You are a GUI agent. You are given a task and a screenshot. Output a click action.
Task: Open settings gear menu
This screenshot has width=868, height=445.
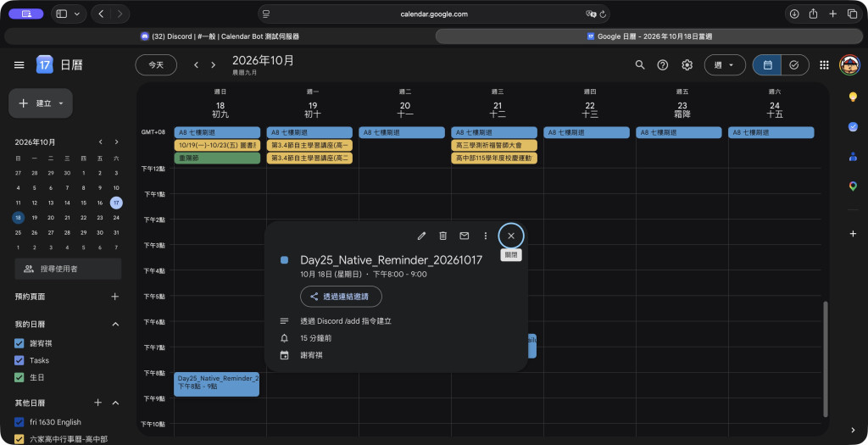(687, 64)
